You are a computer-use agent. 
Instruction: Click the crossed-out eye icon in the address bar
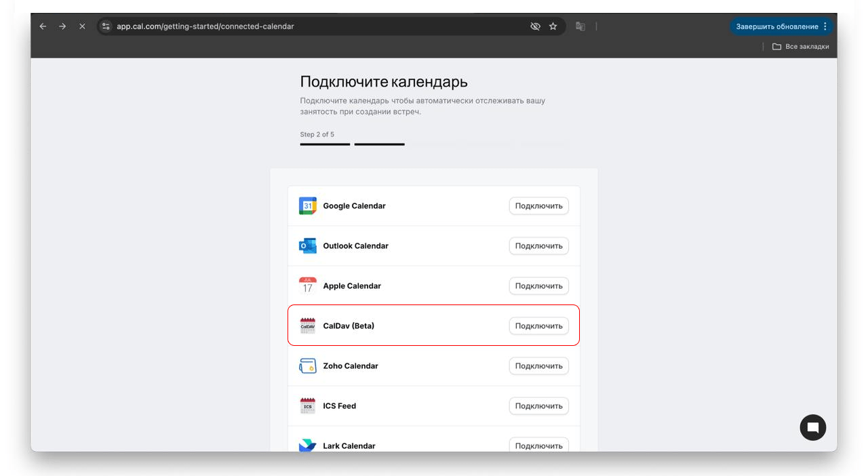[x=535, y=26]
